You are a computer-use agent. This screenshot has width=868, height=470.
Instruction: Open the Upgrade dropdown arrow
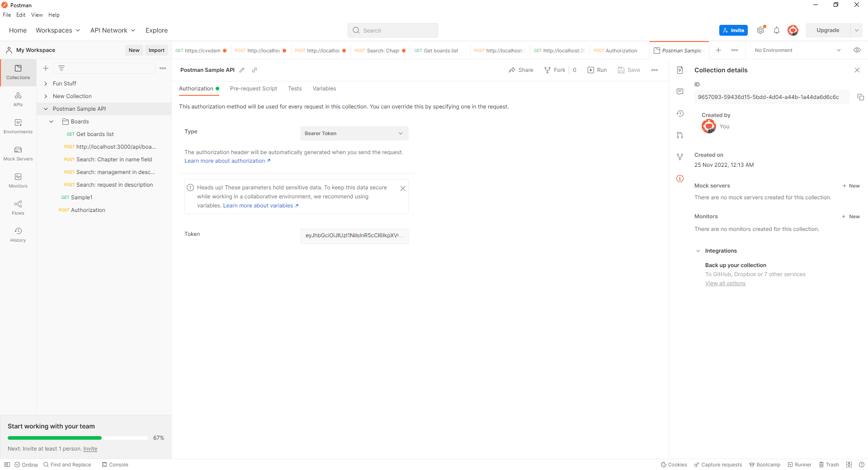pos(857,30)
